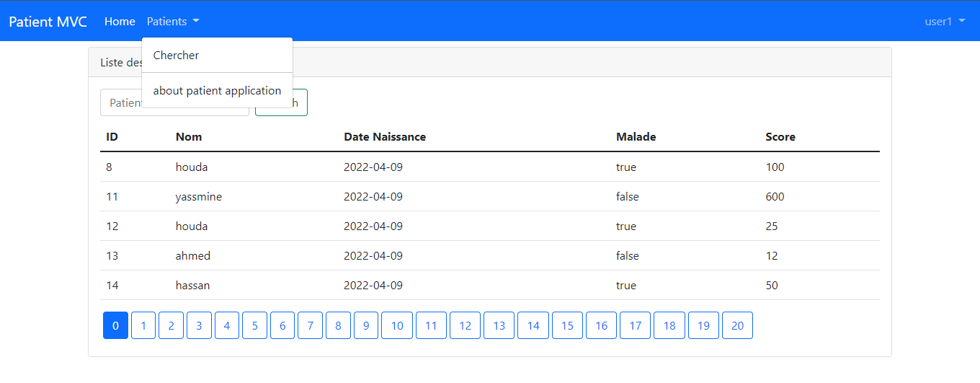Click score value 600
The image size is (980, 383).
[775, 196]
